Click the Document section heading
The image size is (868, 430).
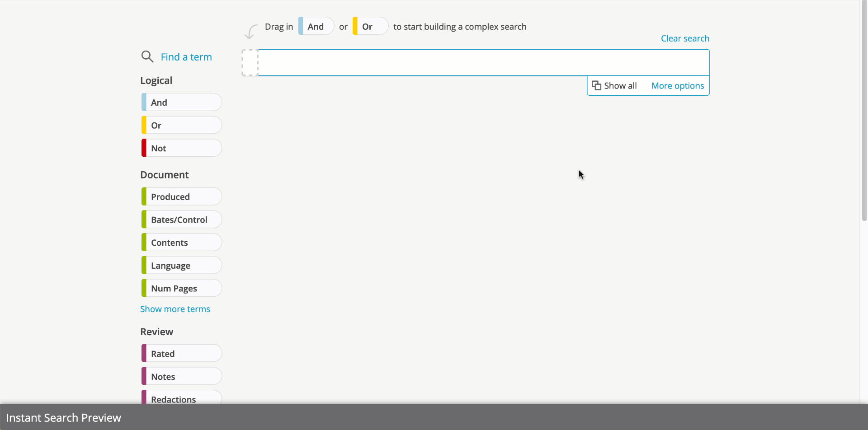[165, 175]
